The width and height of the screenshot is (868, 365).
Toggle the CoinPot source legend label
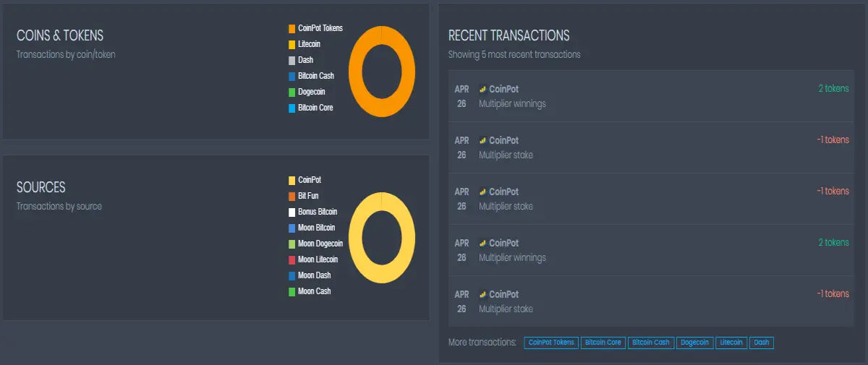coord(310,180)
